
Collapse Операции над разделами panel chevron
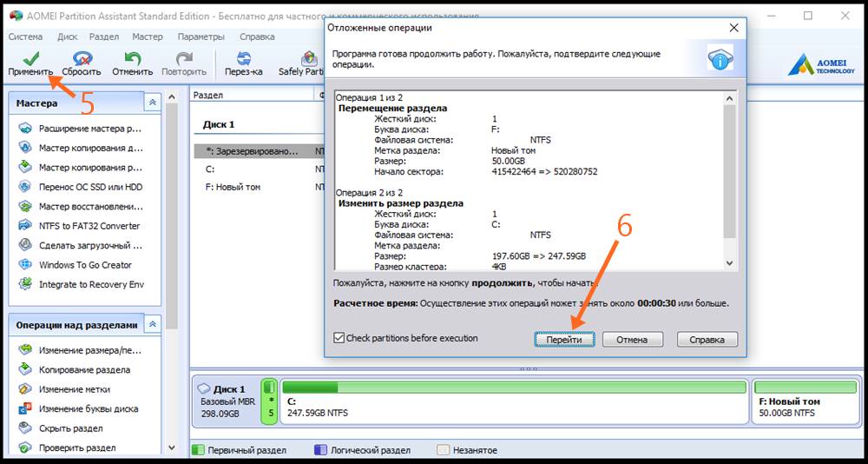click(x=153, y=324)
